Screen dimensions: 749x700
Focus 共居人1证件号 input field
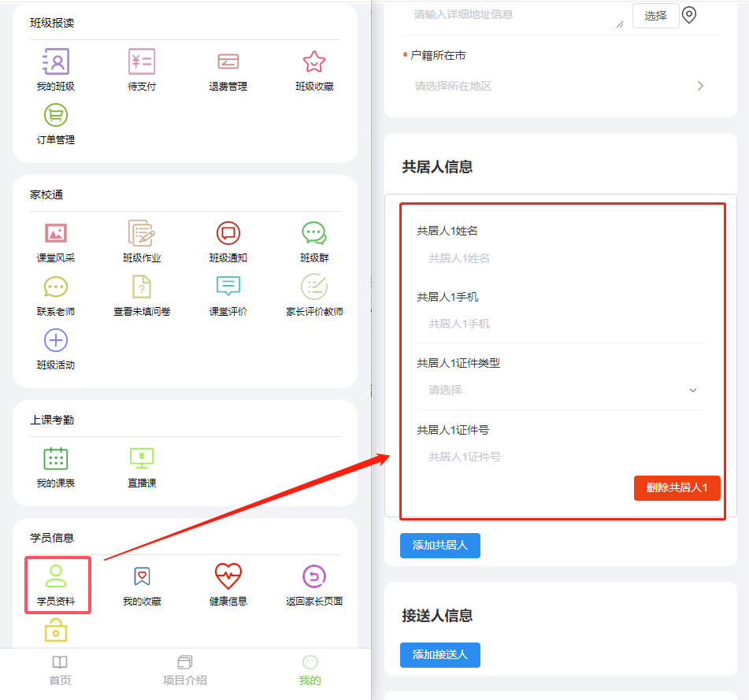(560, 457)
